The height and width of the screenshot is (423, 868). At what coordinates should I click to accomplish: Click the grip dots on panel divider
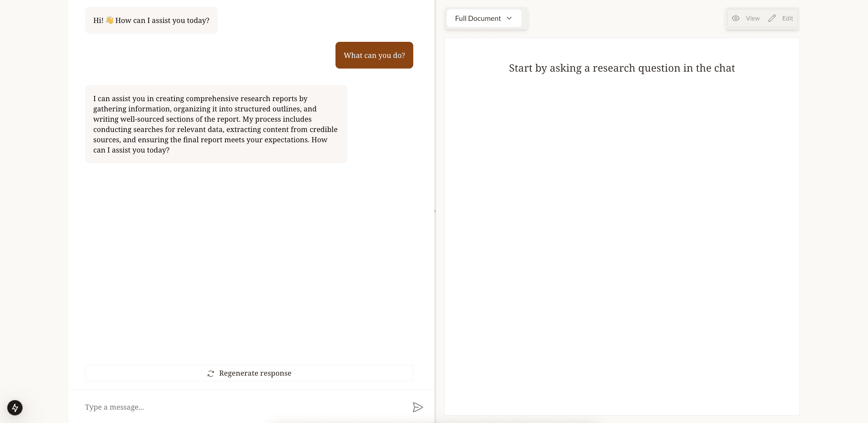point(435,211)
